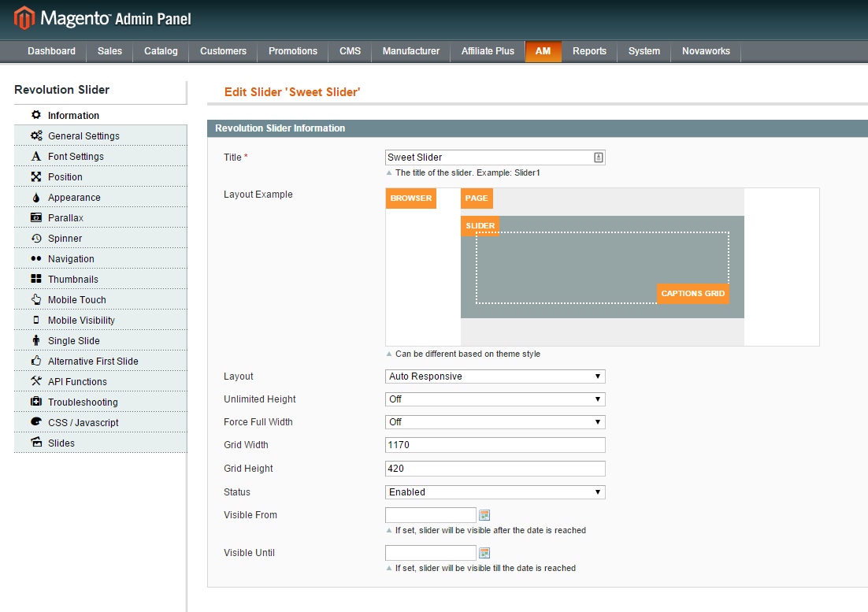Go to Single Slide tab
The height and width of the screenshot is (612, 868).
pyautogui.click(x=100, y=340)
